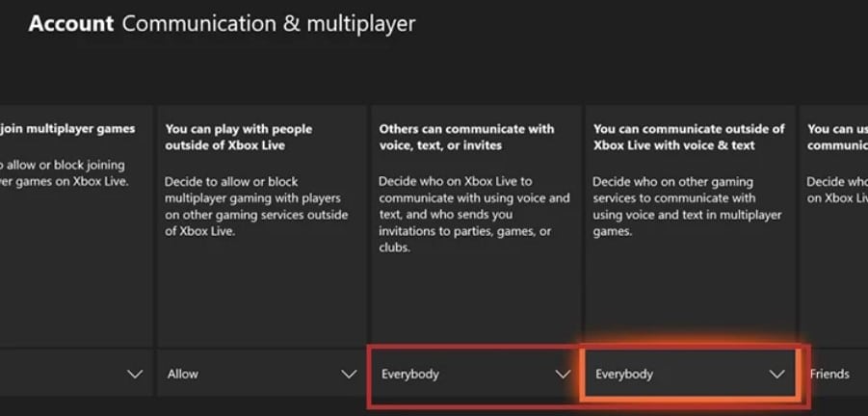Open the highlighted Everybody dropdown for outside communication
Screen dimensions: 868x416
691,374
